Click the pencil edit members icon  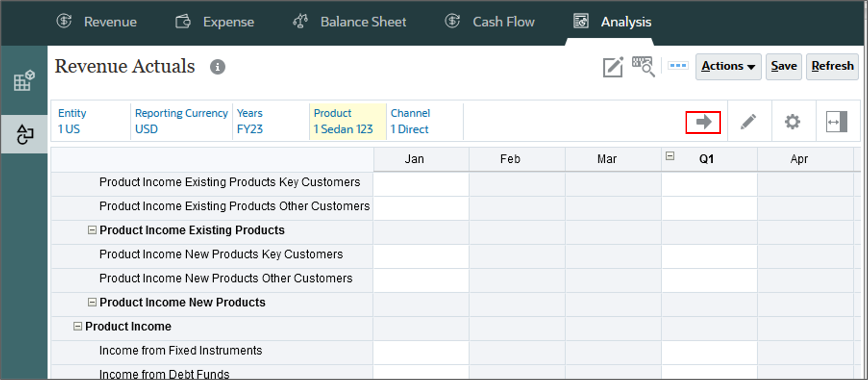coord(748,122)
